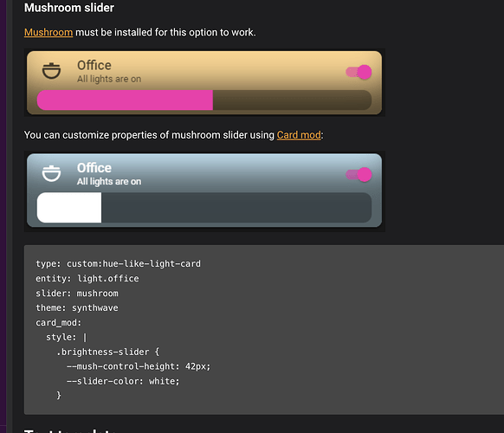Click the code line "type: custom:hue-like-light-card"
The image size is (504, 433).
click(x=119, y=264)
